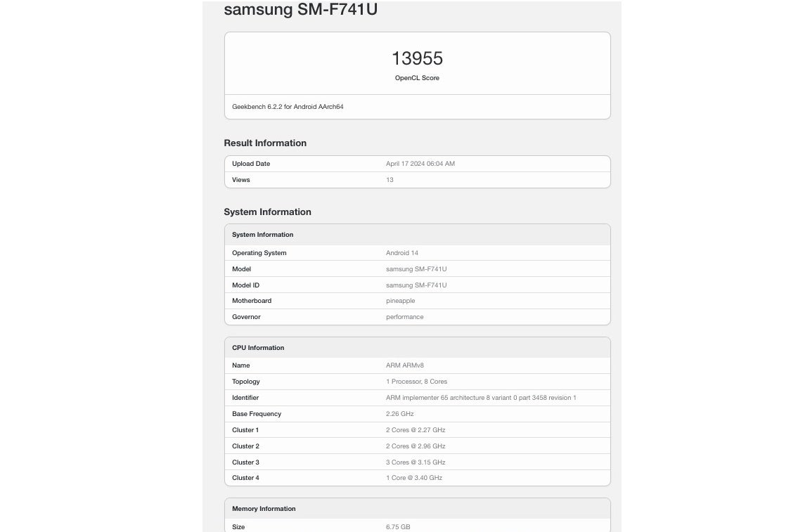Click the Identifier label

point(245,398)
